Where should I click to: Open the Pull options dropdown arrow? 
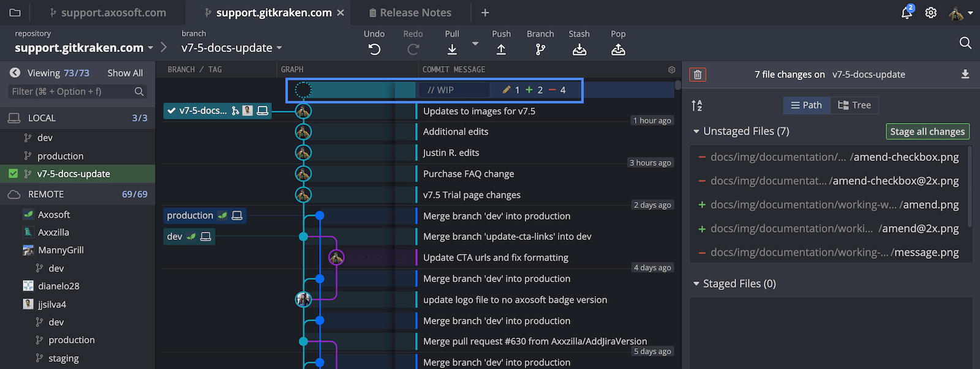(x=475, y=44)
